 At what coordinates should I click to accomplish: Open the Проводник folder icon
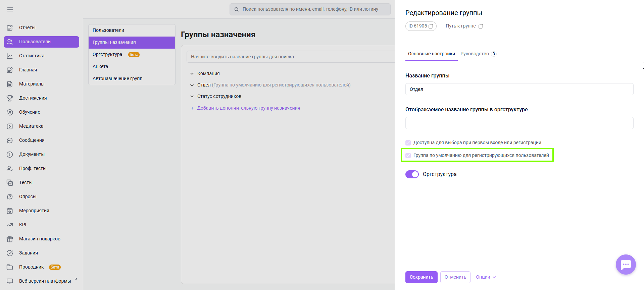(x=10, y=267)
